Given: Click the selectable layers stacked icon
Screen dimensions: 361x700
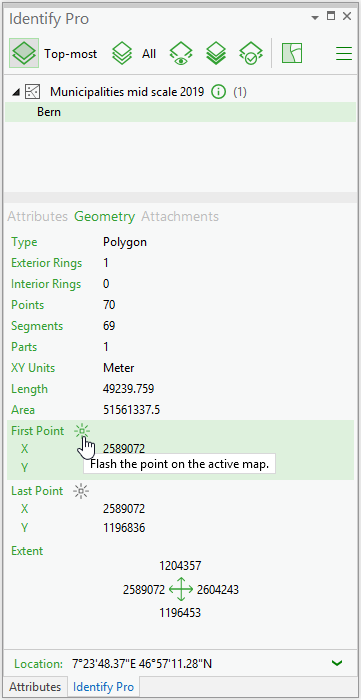Looking at the screenshot, I should tap(216, 54).
